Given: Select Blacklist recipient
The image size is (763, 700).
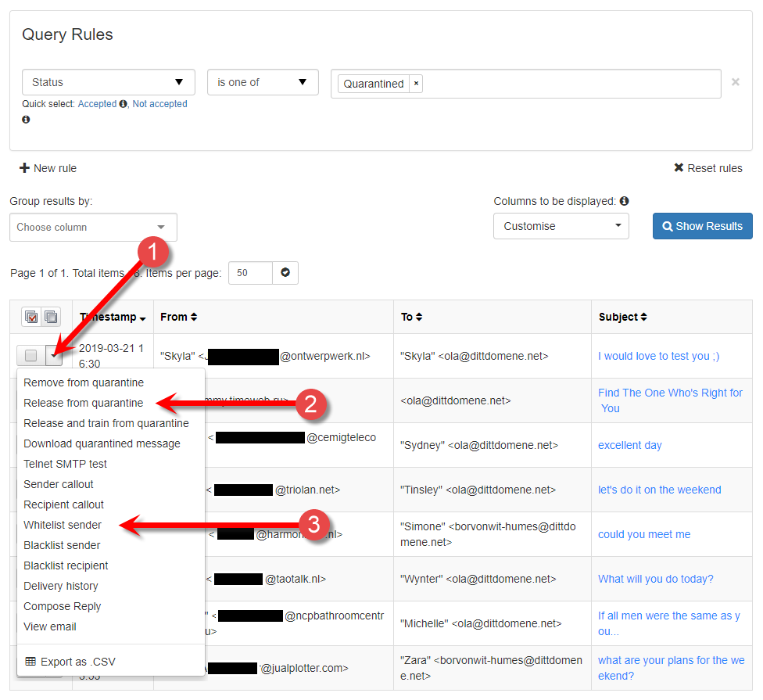Looking at the screenshot, I should point(66,566).
